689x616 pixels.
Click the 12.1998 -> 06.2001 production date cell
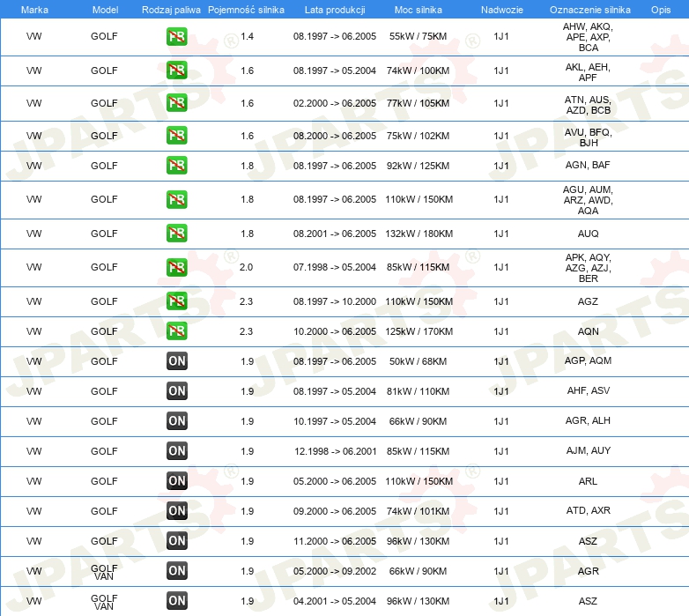pos(336,451)
